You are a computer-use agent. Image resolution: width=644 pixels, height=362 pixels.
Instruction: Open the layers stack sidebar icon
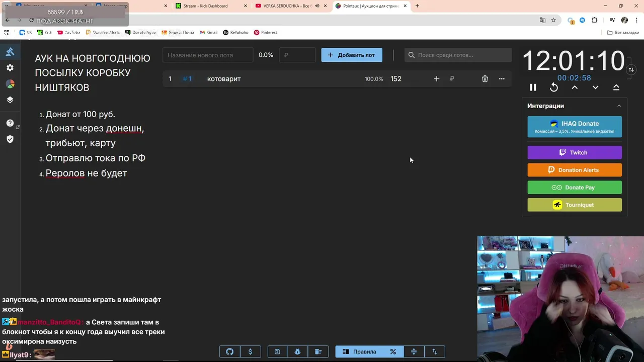10,100
